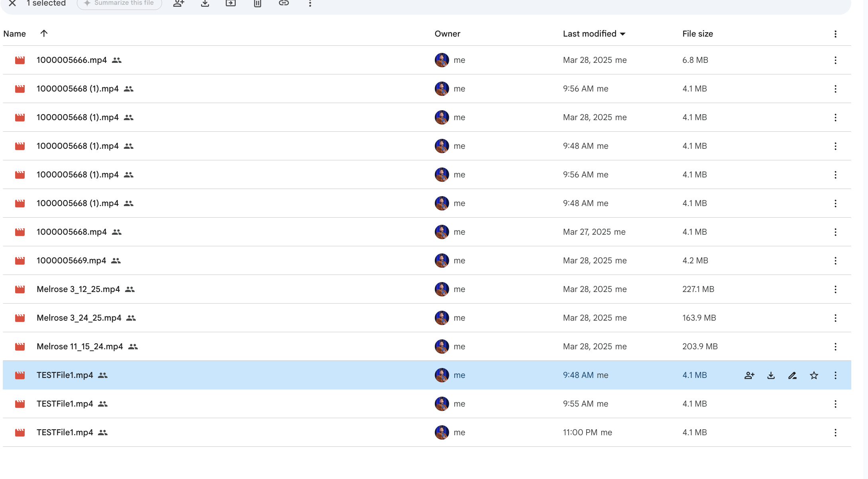Sort by Name column header
The image size is (868, 479).
click(x=15, y=34)
